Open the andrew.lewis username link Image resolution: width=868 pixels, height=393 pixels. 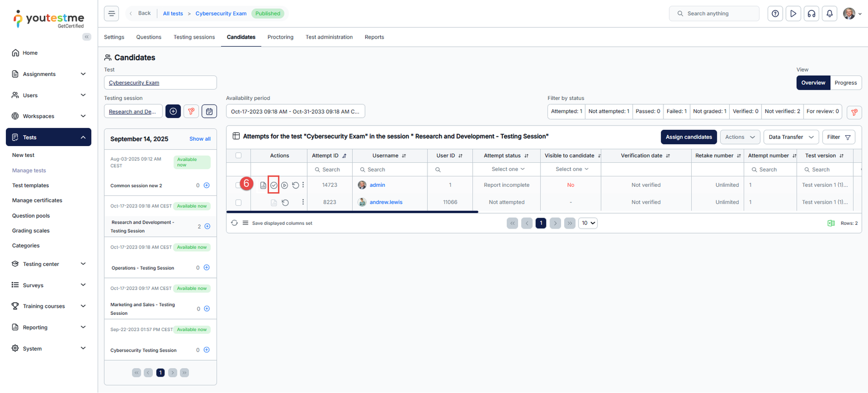coord(386,202)
